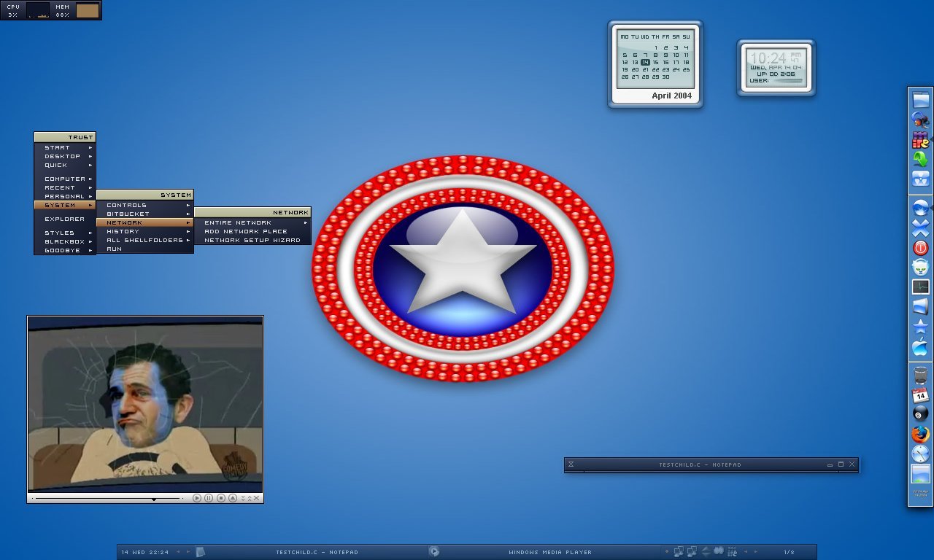Open Blackbox submenu in Trust menu
Screen dimensions: 934x560
pos(65,241)
